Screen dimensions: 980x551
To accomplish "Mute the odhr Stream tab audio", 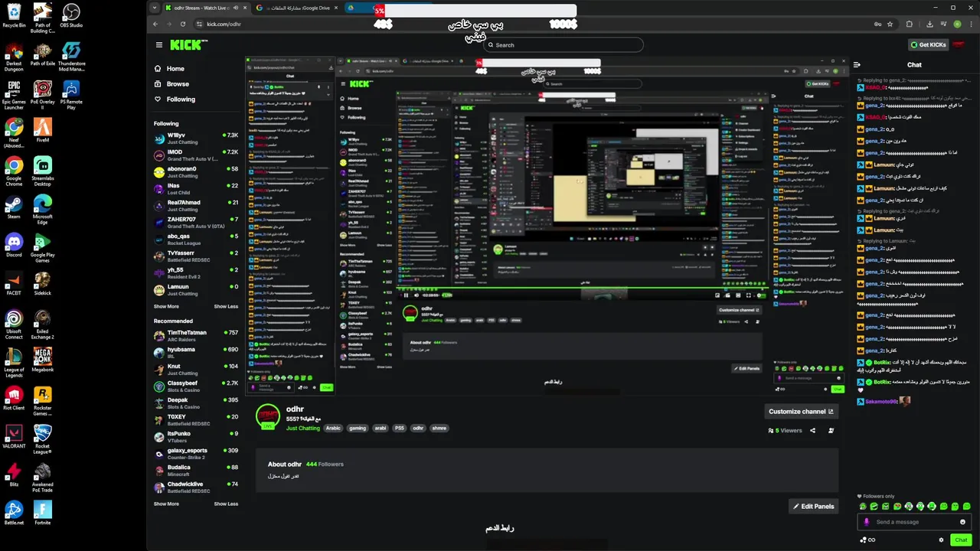I will pyautogui.click(x=235, y=8).
